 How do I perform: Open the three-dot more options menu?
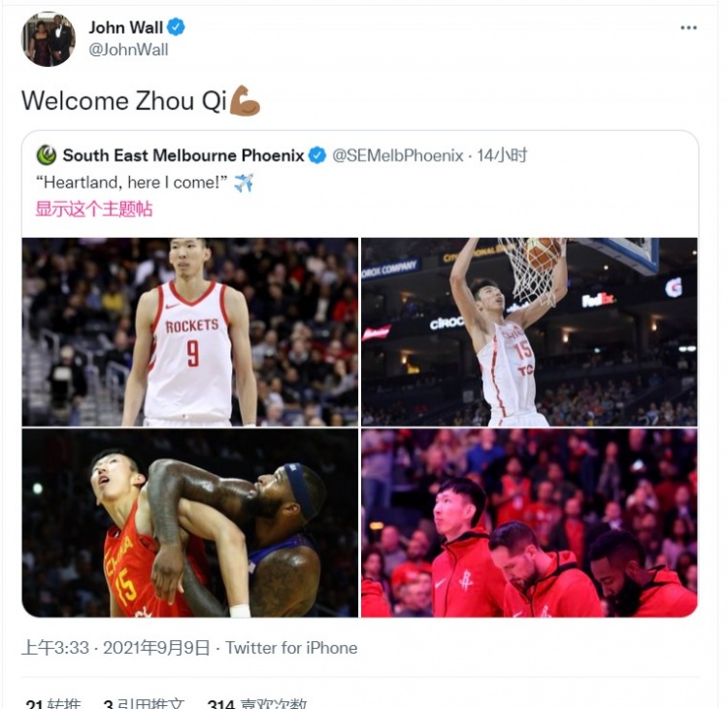(688, 28)
